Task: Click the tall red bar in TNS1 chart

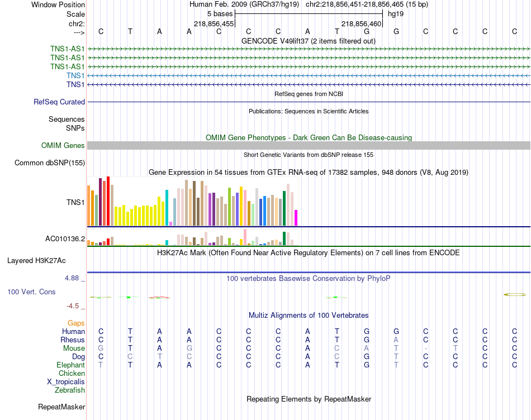Action: (108, 201)
